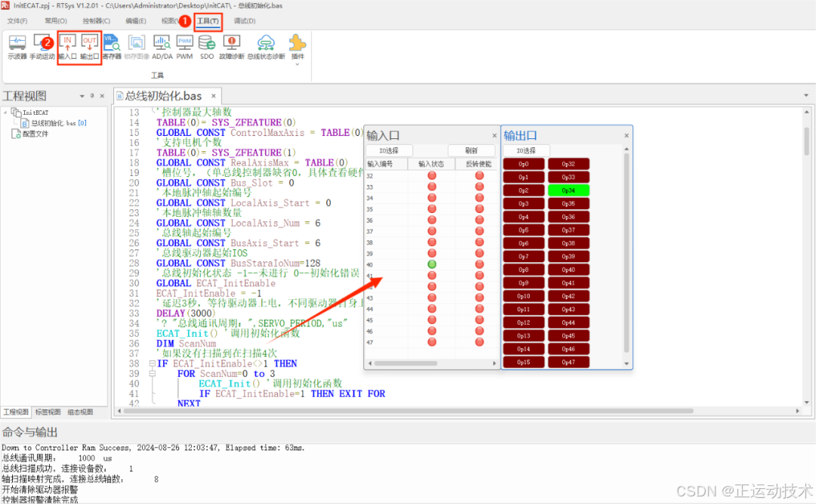Click the IO选择 button in 输入口 panel
816x504 pixels.
(x=389, y=150)
